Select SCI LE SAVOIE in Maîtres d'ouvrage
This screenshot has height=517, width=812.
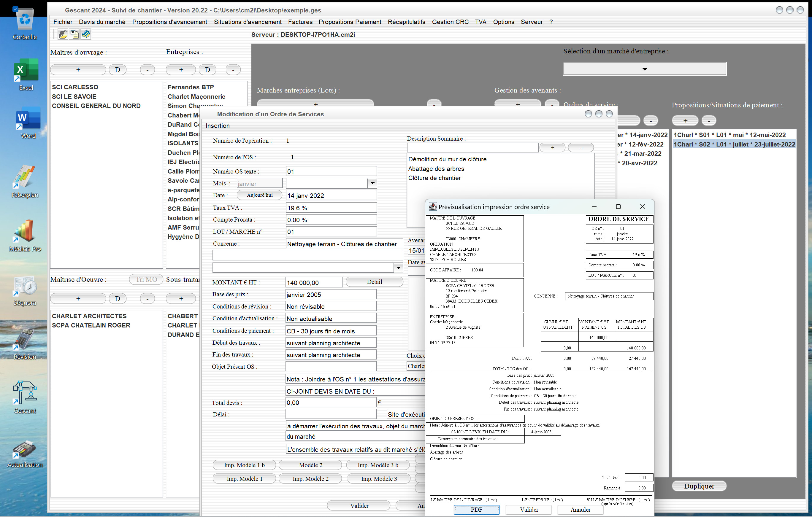[74, 96]
